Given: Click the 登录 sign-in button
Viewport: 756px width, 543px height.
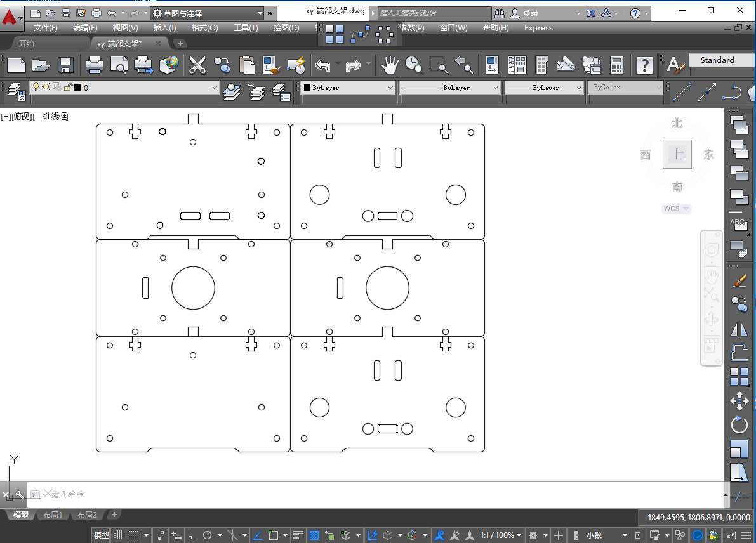Looking at the screenshot, I should tap(524, 13).
